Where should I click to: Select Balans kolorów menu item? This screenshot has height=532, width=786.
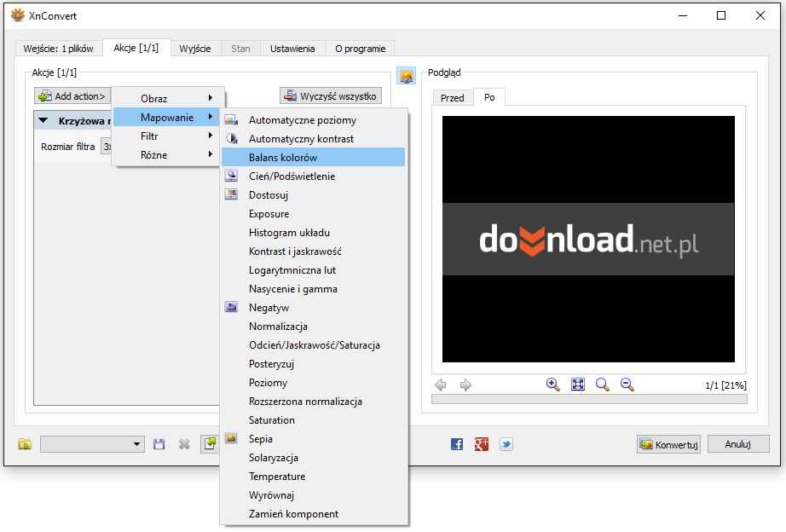[314, 158]
